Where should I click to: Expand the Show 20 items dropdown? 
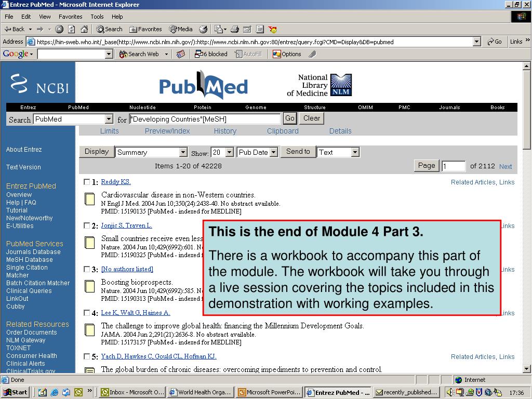pos(229,152)
